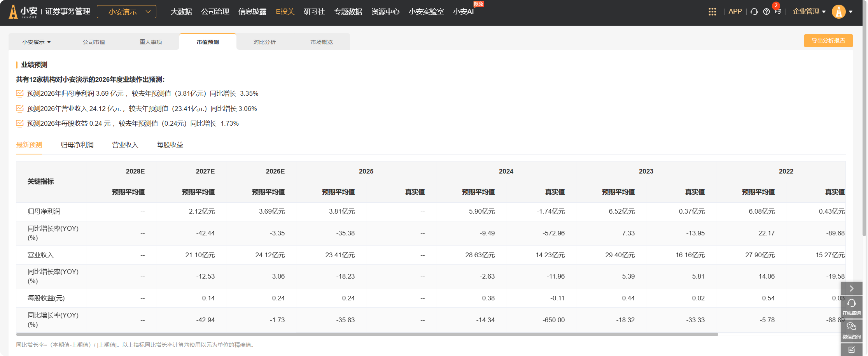Open the headset customer service icon in header
868x356 pixels.
pos(754,12)
